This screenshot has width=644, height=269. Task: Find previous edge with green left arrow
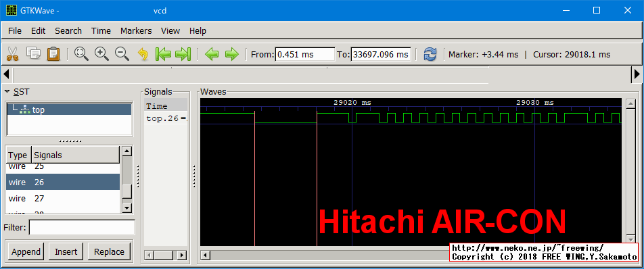click(x=212, y=53)
